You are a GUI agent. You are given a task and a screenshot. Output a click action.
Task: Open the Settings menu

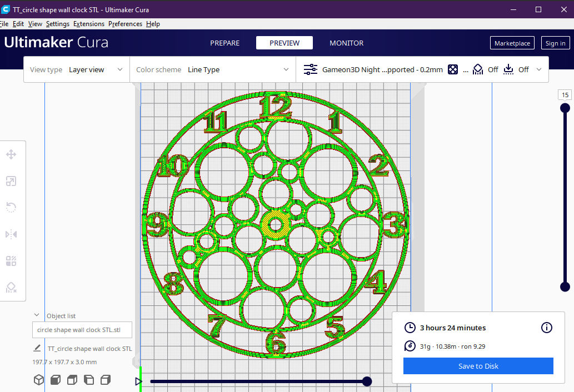pyautogui.click(x=57, y=24)
